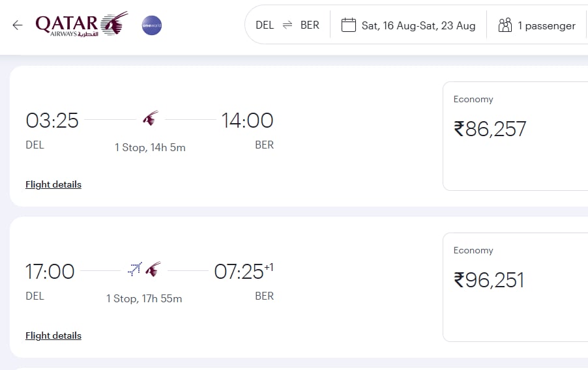Open the Qatar Airways logo homepage
Viewport: 588px width, 370px height.
pos(81,24)
